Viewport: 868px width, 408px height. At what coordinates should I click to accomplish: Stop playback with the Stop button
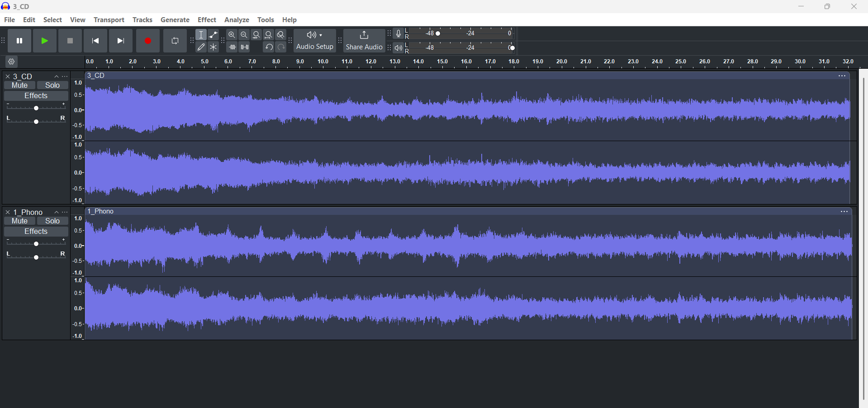tap(70, 41)
